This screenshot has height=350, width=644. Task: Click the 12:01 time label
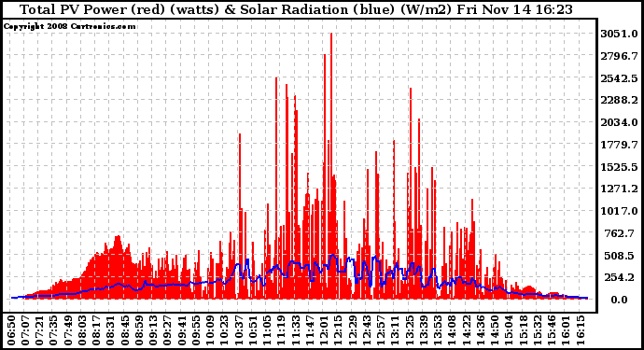click(x=324, y=330)
